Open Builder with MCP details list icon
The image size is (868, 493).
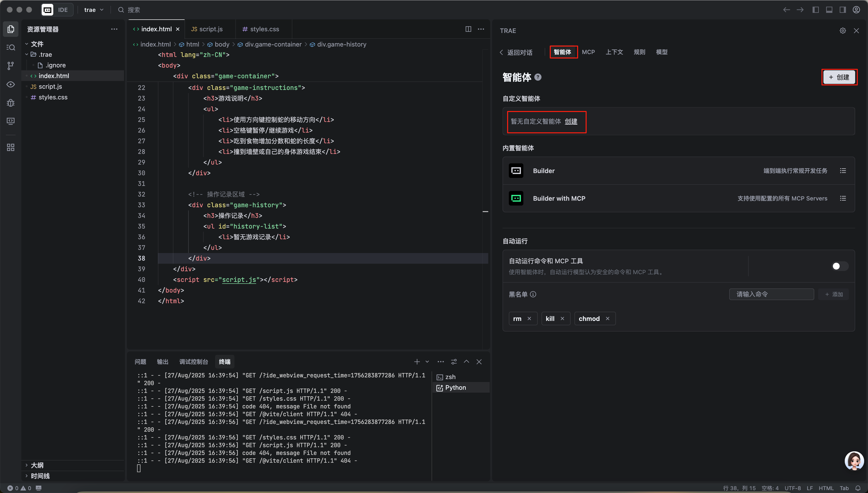(843, 199)
